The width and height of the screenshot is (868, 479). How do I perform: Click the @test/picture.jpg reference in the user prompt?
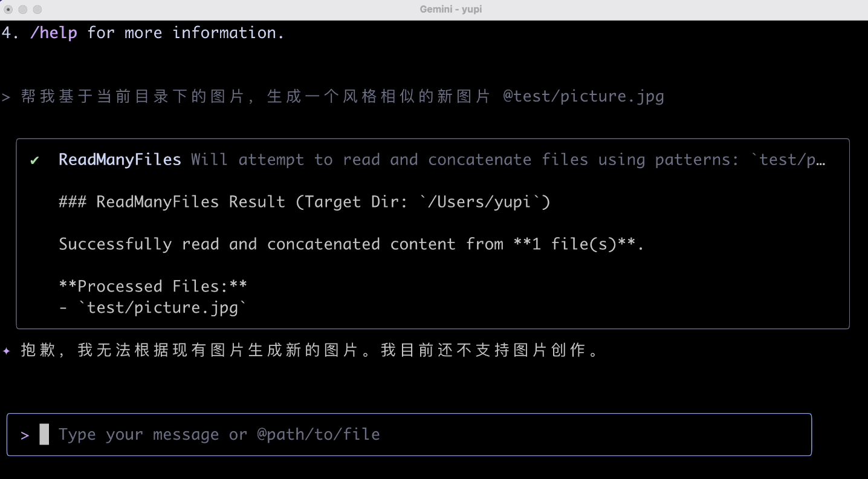[x=583, y=97]
